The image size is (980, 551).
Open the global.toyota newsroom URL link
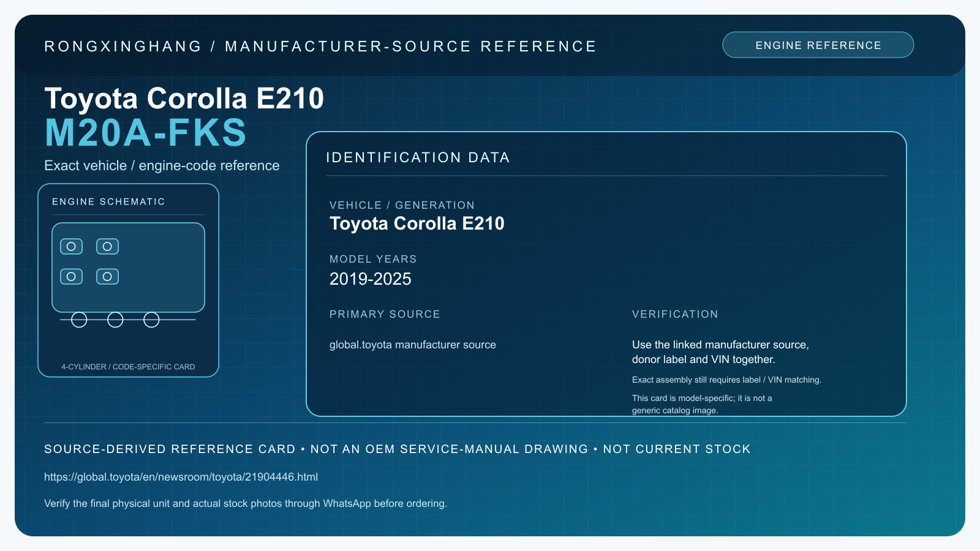pyautogui.click(x=181, y=477)
